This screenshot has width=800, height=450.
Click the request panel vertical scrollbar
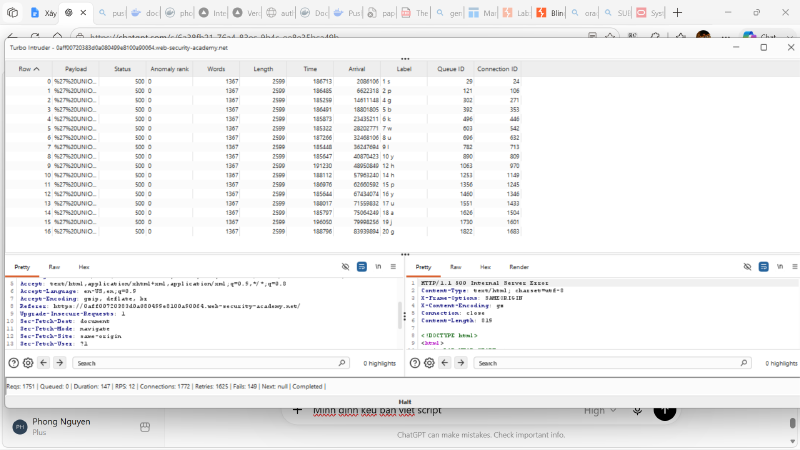tap(400, 315)
